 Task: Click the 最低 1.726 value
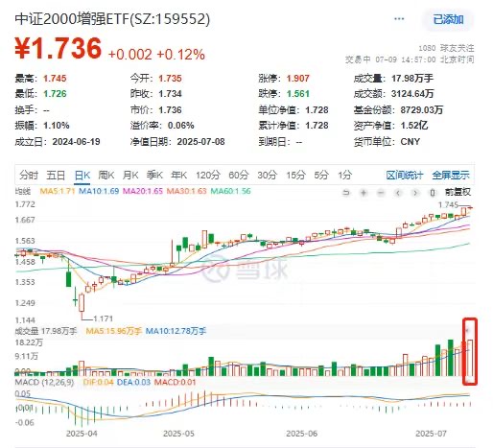click(55, 94)
